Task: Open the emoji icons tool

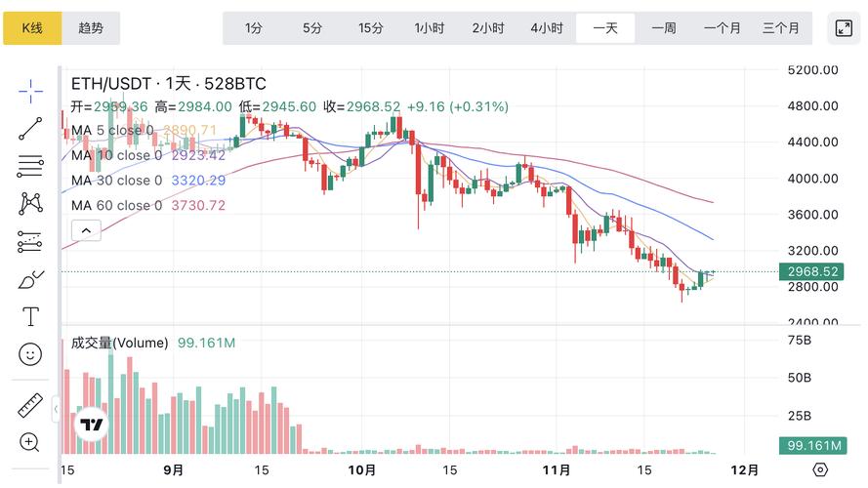Action: pos(30,354)
